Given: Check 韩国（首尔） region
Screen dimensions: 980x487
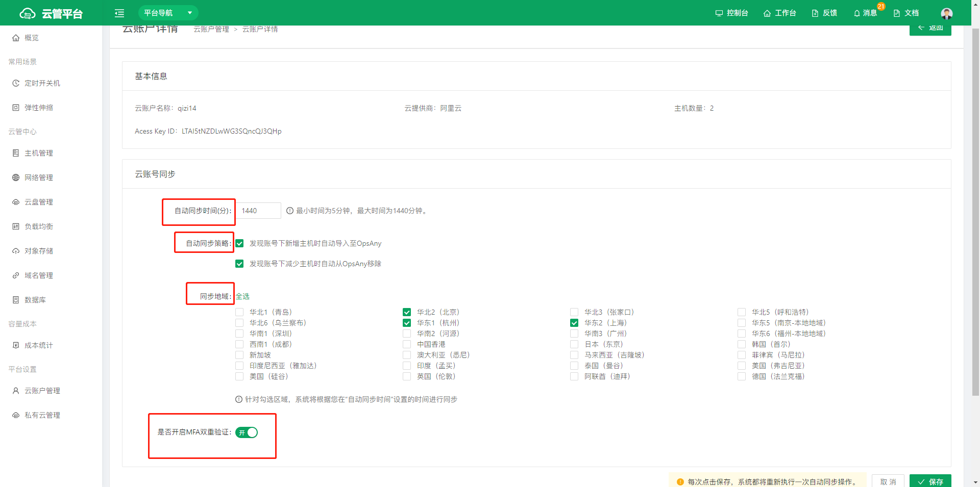Looking at the screenshot, I should point(742,344).
